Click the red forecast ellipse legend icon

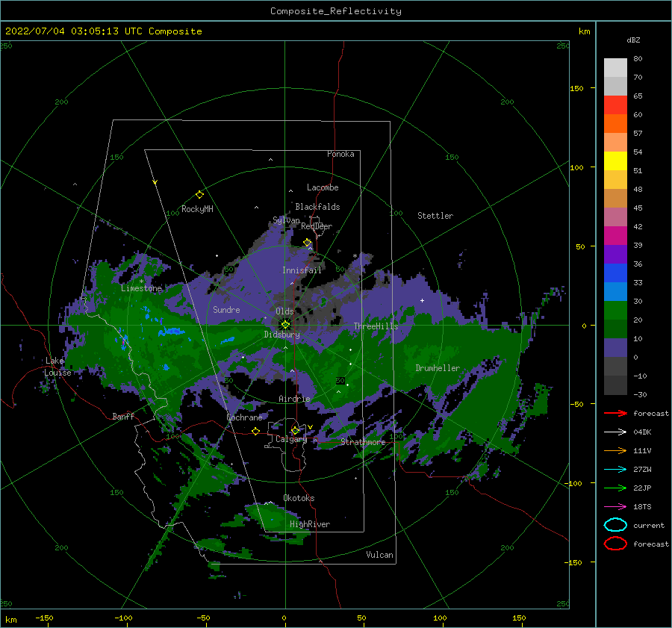coord(615,544)
